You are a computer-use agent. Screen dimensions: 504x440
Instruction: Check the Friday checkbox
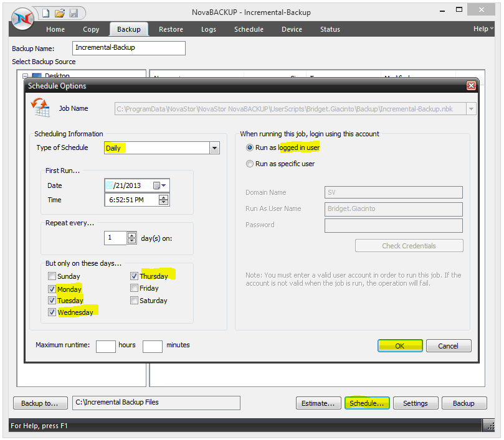[134, 288]
